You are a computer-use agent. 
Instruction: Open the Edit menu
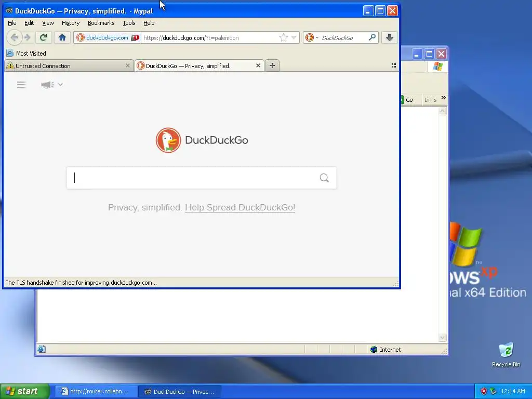(x=29, y=23)
